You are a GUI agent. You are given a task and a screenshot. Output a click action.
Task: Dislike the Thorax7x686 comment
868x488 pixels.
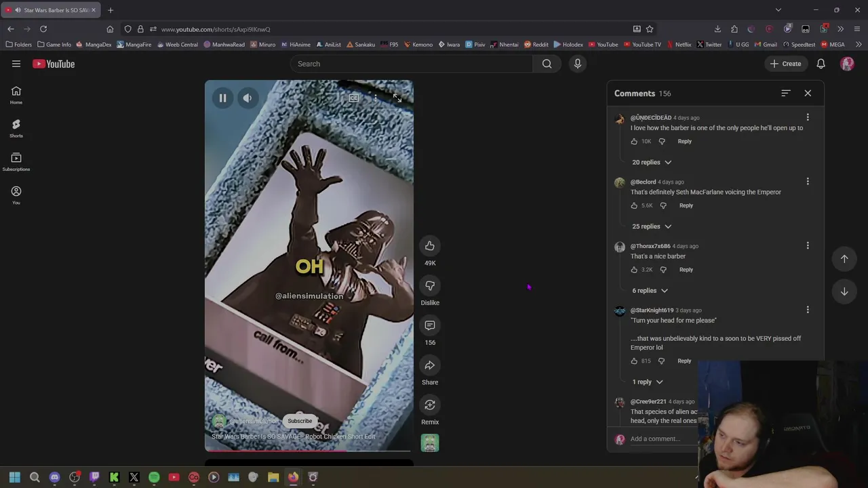click(663, 270)
